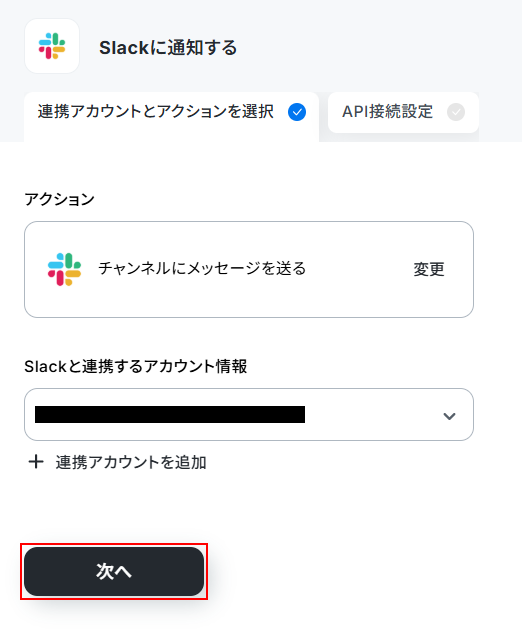Image resolution: width=522 pixels, height=630 pixels.
Task: Click the アクション section label
Action: coord(59,199)
